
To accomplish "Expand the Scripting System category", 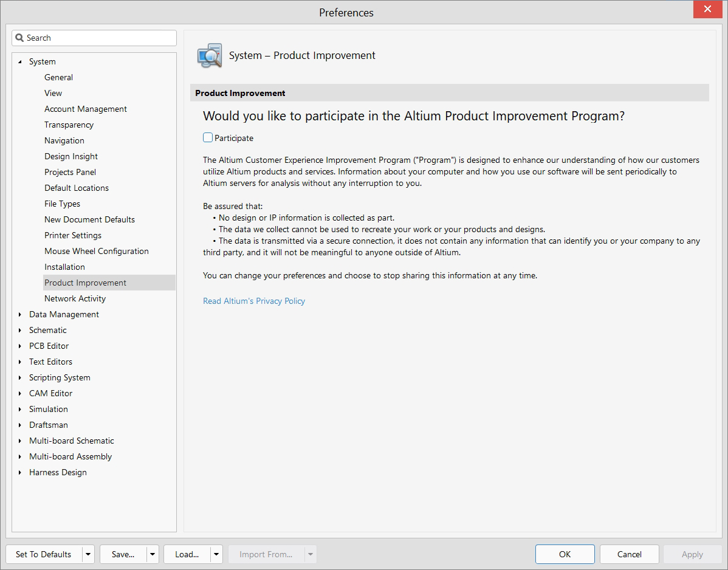I will [x=20, y=377].
